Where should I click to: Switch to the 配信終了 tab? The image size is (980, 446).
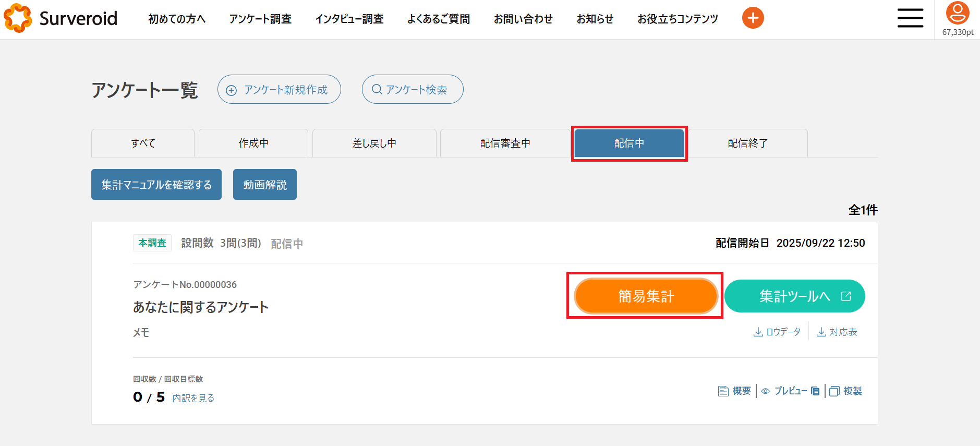[747, 143]
